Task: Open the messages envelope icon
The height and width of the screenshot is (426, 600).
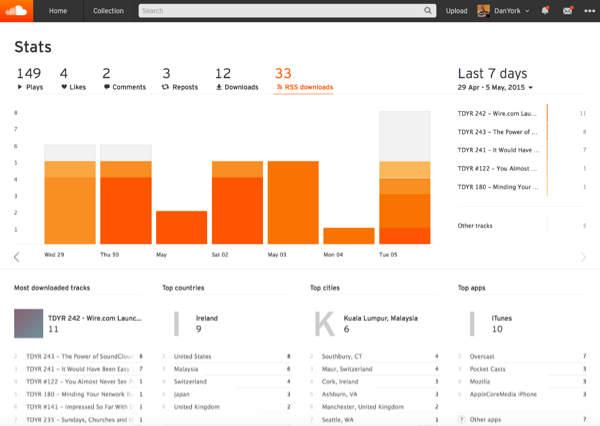Action: click(x=567, y=11)
